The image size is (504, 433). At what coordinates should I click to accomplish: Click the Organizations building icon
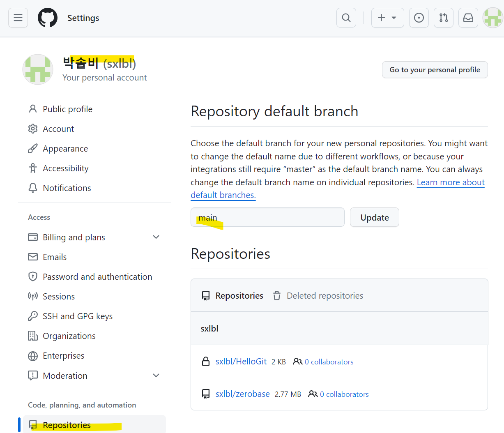33,336
